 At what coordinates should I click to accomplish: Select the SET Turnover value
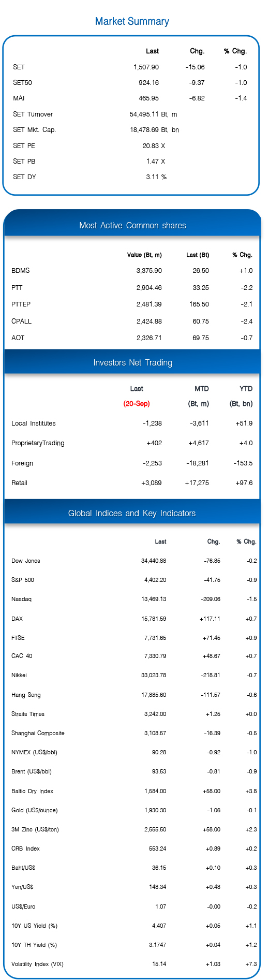click(153, 114)
